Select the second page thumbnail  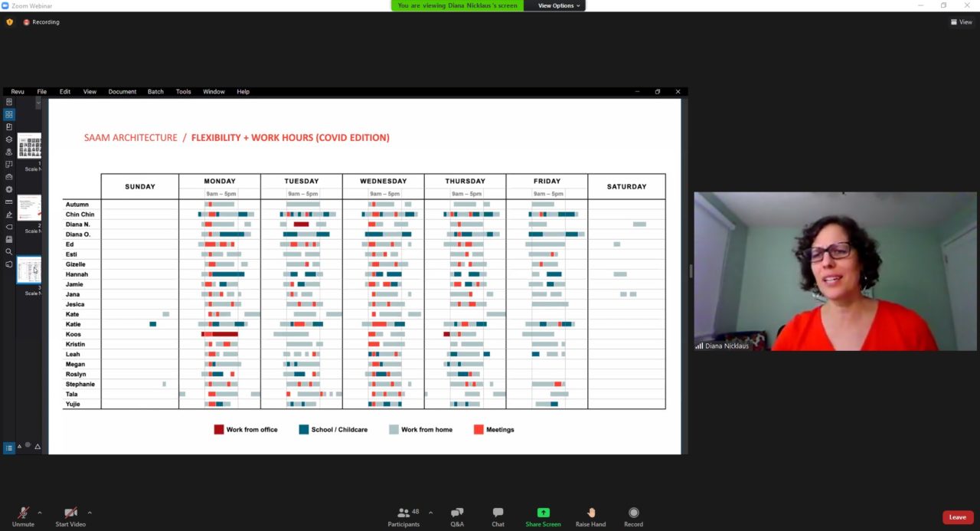pyautogui.click(x=29, y=207)
